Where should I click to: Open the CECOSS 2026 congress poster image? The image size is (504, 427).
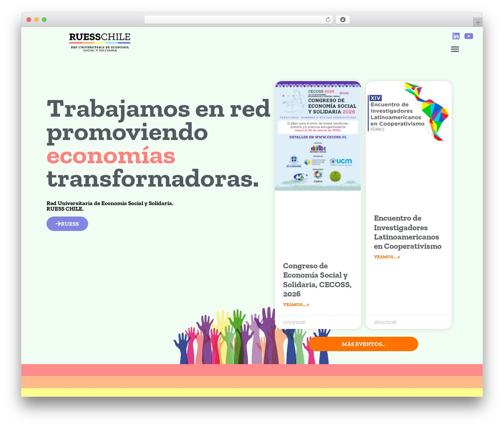point(318,136)
